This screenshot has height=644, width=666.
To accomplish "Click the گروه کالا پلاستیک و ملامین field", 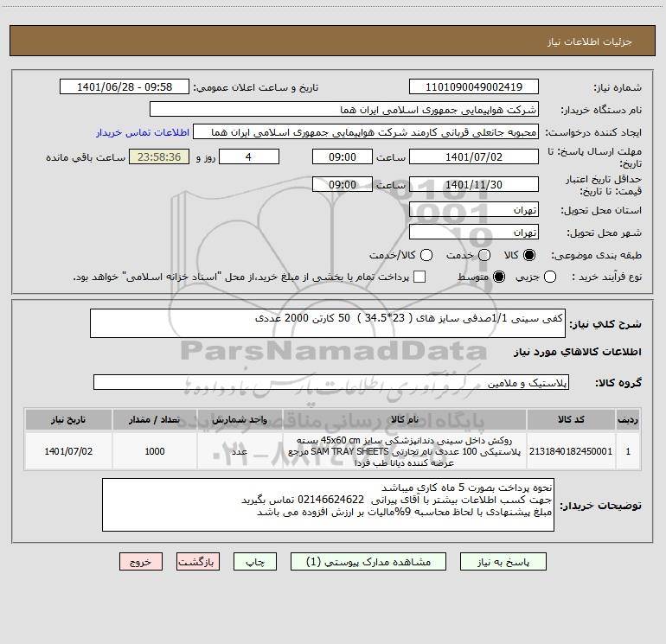I will (331, 382).
